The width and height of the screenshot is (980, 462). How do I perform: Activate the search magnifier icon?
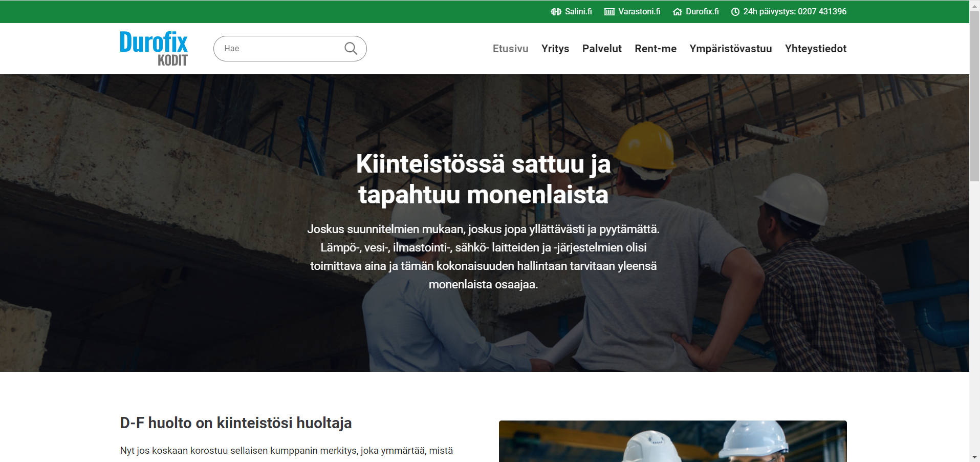coord(351,48)
